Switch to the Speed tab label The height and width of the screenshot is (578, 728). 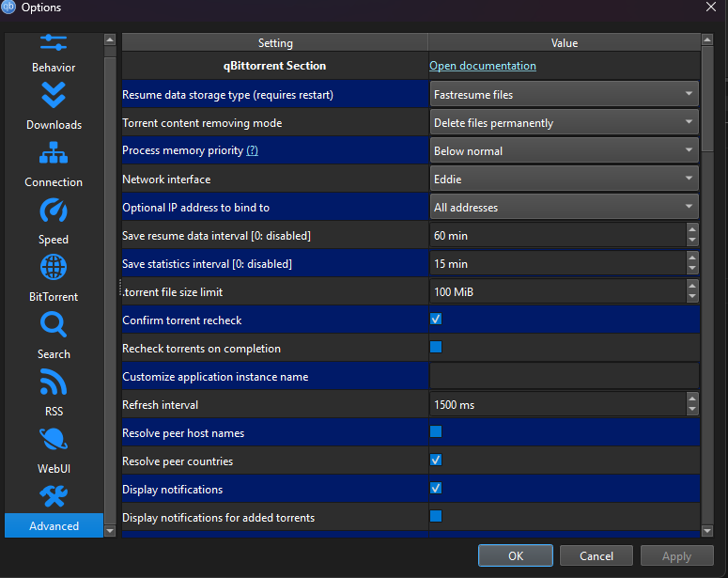tap(54, 240)
